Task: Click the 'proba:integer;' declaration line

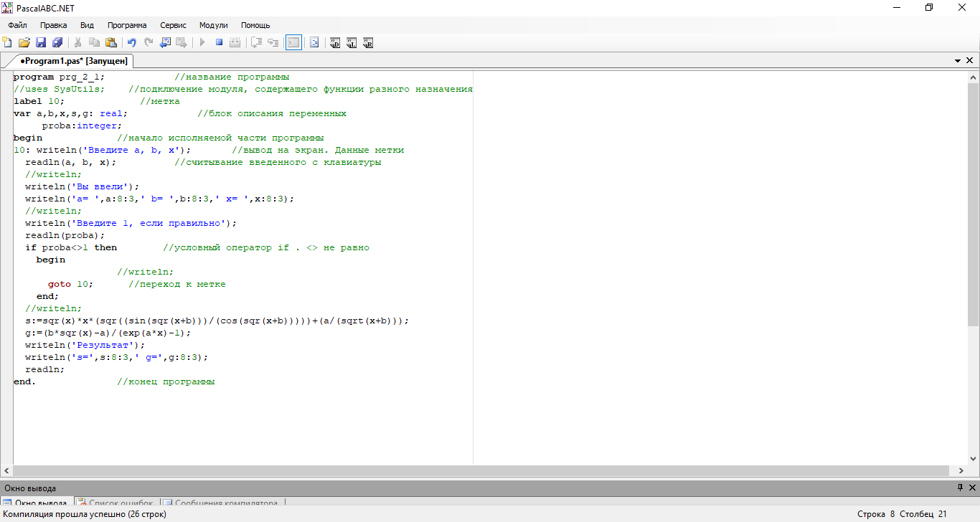Action: point(82,125)
